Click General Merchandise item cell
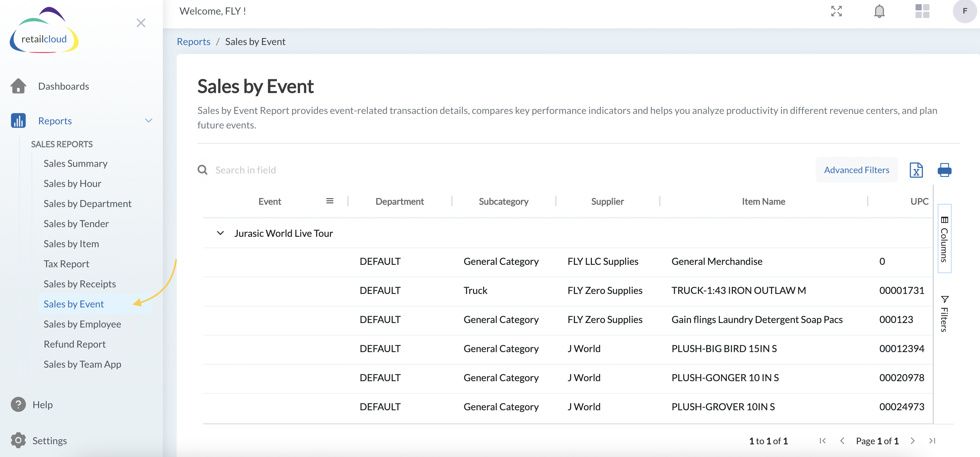The height and width of the screenshot is (457, 980). (x=717, y=262)
